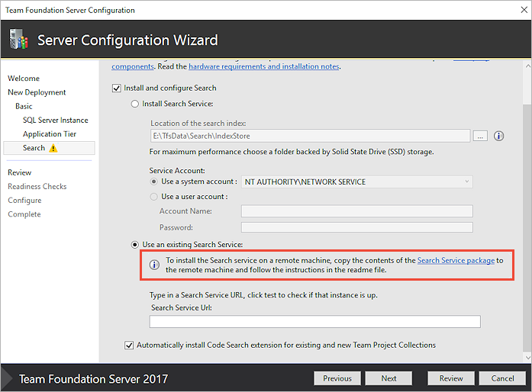Screen dimensions: 532x392
Task: Select Use a user account option
Action: click(x=153, y=197)
